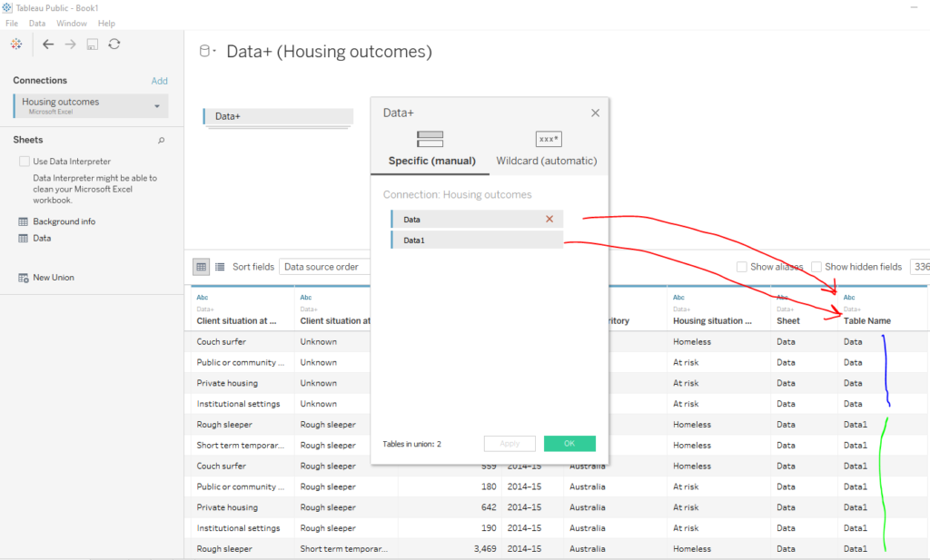Image resolution: width=930 pixels, height=560 pixels.
Task: Click the first Couch surfer cell
Action: coord(222,342)
